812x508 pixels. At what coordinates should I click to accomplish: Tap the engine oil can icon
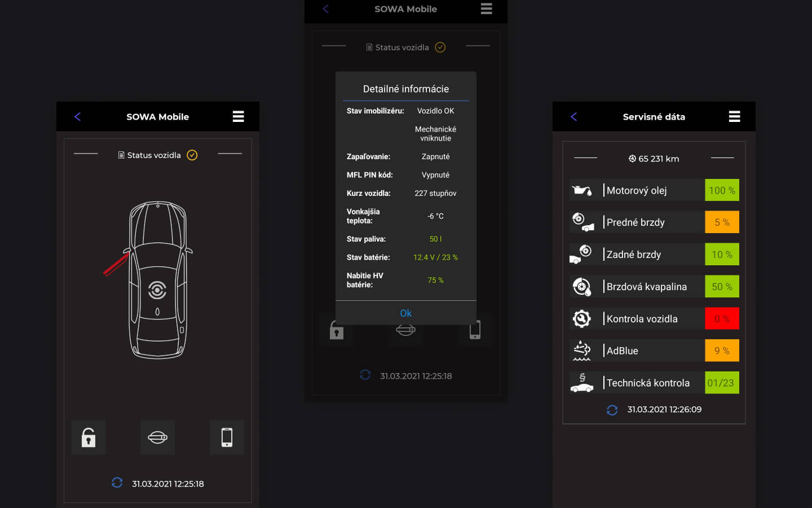pos(582,191)
